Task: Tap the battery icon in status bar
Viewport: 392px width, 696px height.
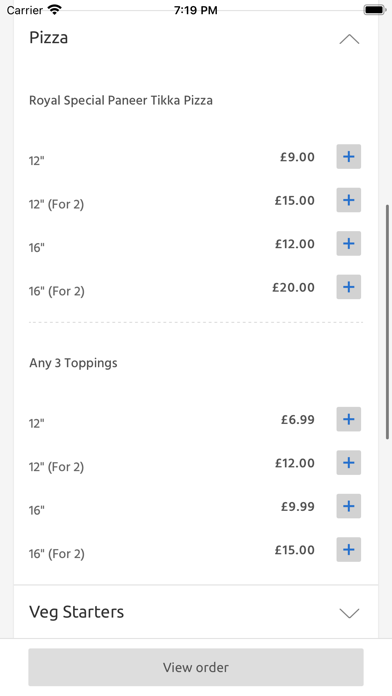Action: tap(374, 10)
